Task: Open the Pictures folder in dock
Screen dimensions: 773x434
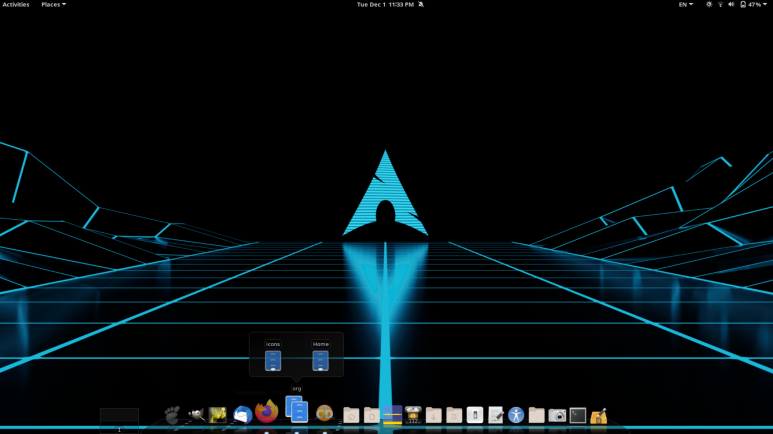Action: pyautogui.click(x=454, y=415)
